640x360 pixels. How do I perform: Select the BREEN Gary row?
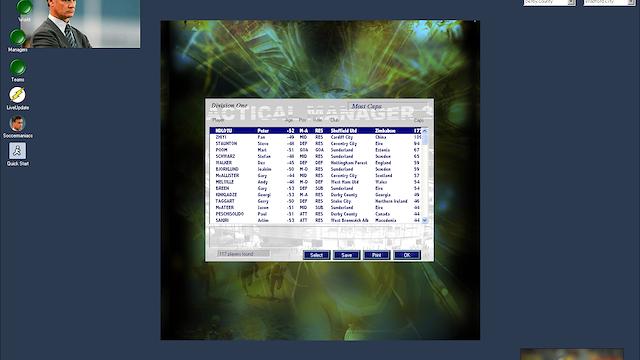pos(316,189)
